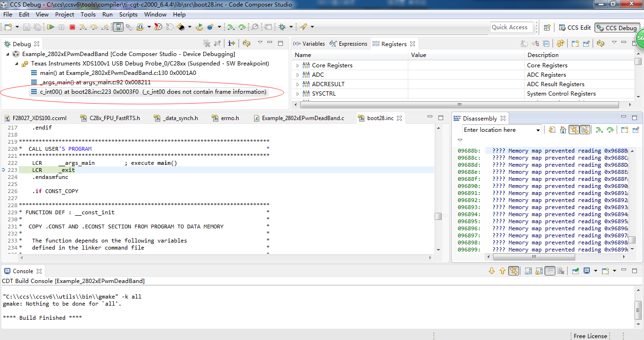Select main() stack frame in Debug view
The width and height of the screenshot is (644, 340).
coord(118,73)
